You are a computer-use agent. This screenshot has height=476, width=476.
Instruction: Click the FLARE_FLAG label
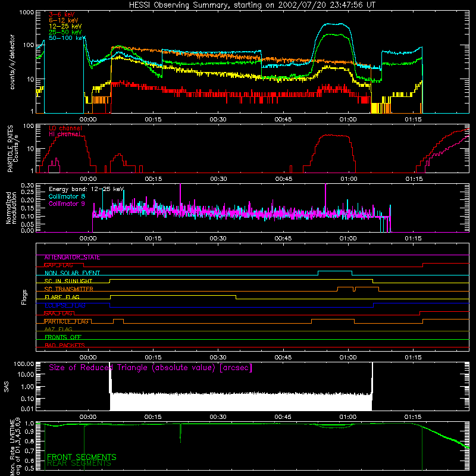coord(62,297)
